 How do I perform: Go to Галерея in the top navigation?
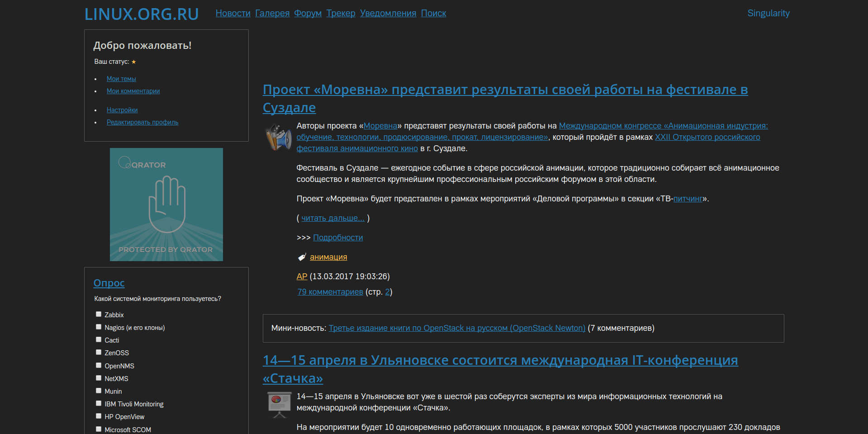(272, 14)
